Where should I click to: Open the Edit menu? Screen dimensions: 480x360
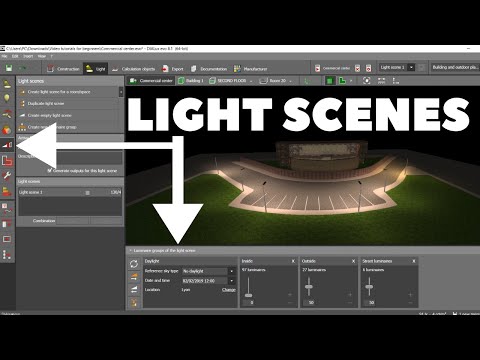(15, 56)
